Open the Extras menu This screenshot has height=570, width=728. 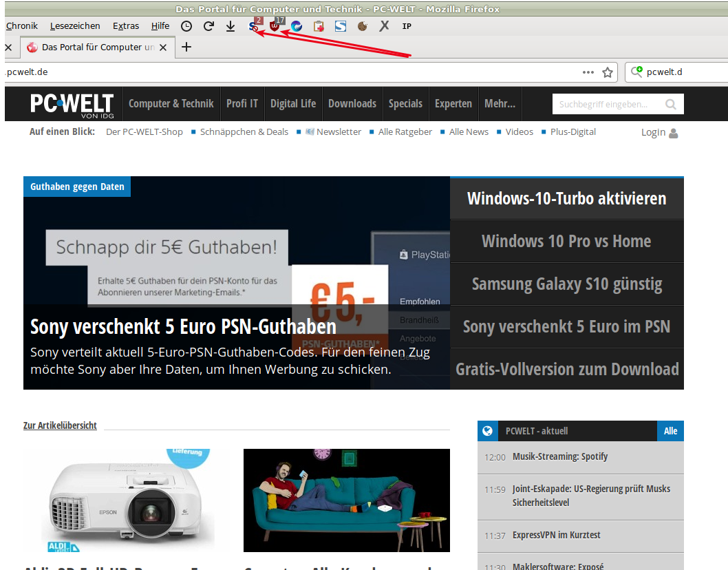click(x=126, y=26)
